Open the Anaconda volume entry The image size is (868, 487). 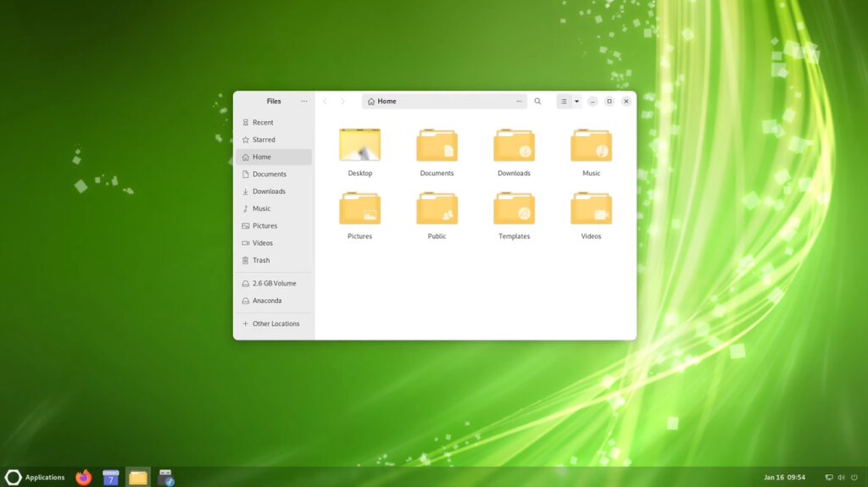click(274, 301)
